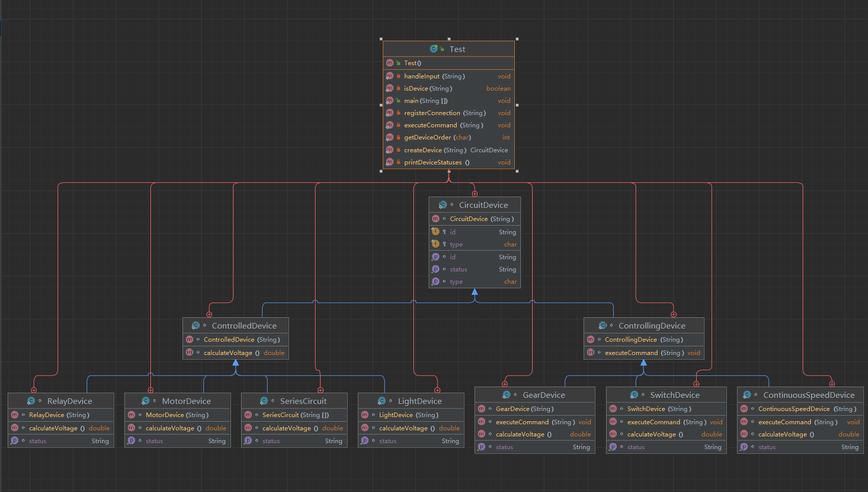Click calculateVoltage method icon in GearDevice
868x492 pixels.
(481, 434)
